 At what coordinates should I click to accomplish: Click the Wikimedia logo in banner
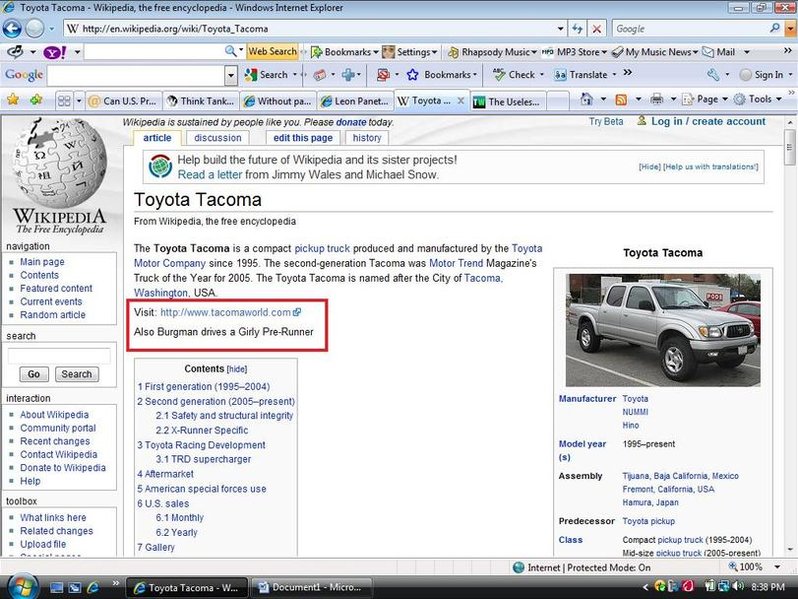160,166
